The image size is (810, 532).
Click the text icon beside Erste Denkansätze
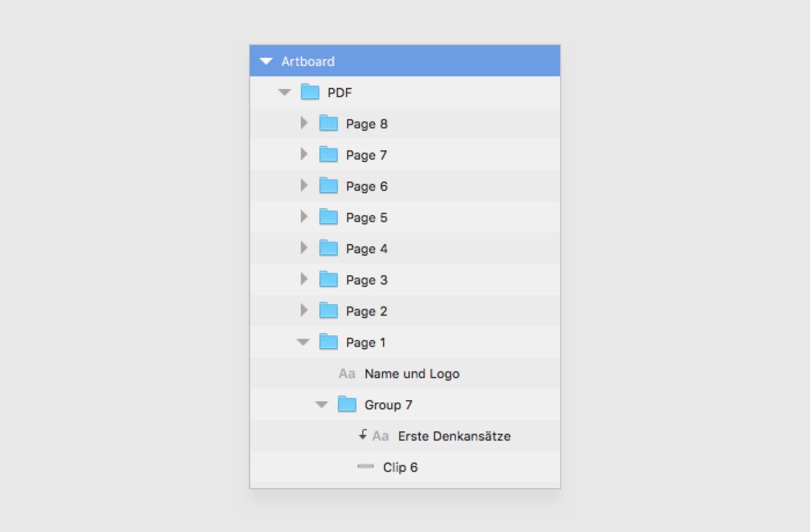381,437
